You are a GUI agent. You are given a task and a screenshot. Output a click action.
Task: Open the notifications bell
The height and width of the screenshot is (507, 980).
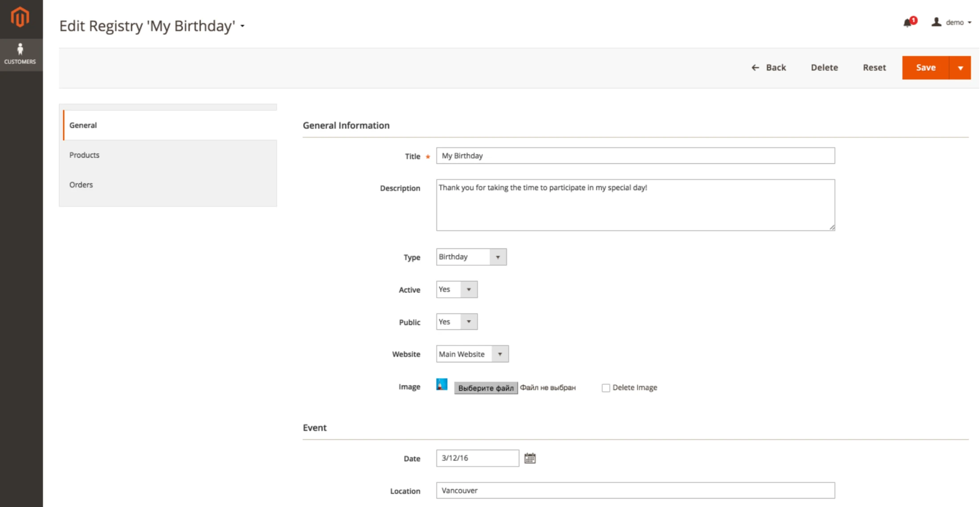[x=908, y=23]
